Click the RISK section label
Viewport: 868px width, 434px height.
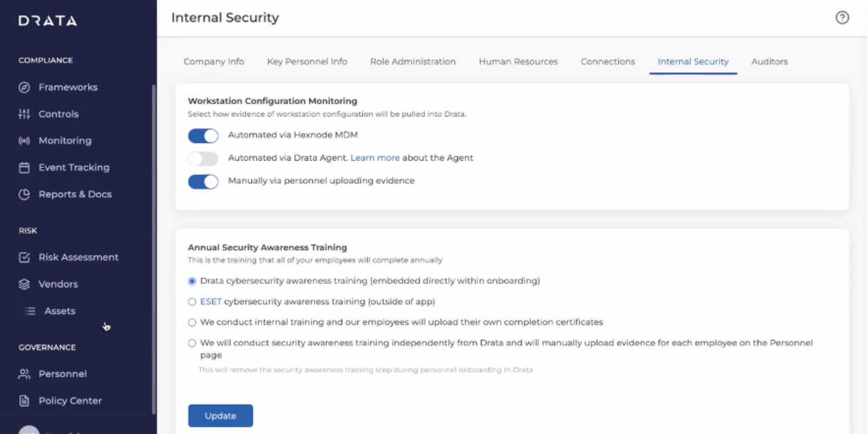pos(28,231)
